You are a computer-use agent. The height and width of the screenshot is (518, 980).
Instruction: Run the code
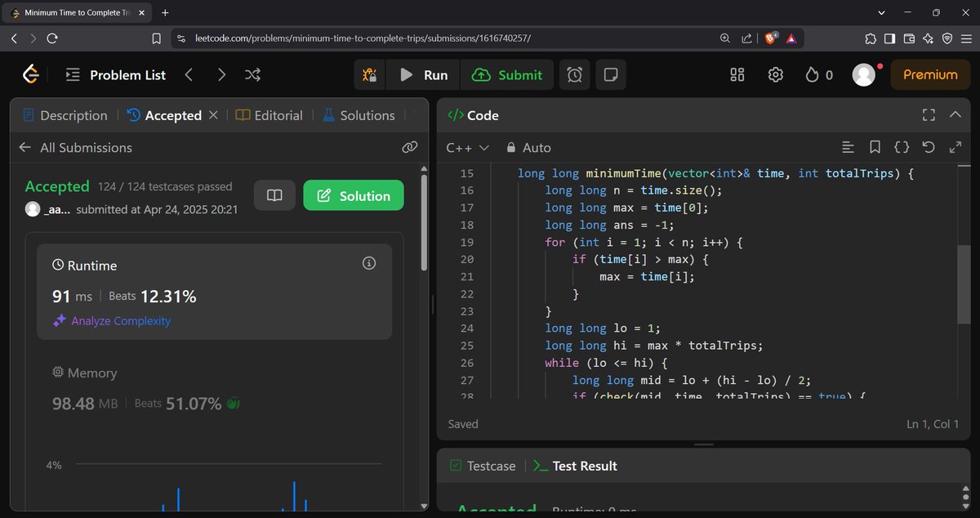[424, 74]
